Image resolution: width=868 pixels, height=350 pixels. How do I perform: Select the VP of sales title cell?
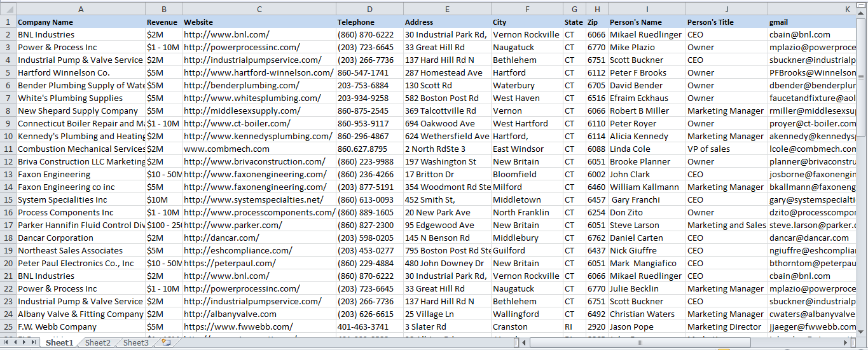[x=726, y=149]
